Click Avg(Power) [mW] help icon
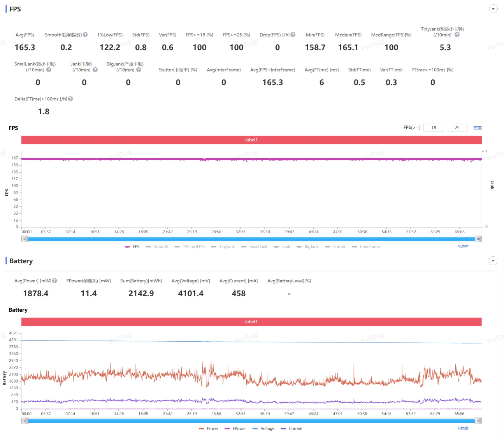 click(x=54, y=281)
